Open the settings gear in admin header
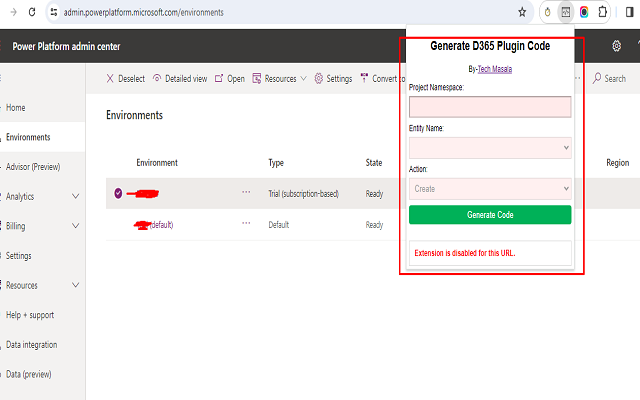640x400 pixels. point(616,46)
